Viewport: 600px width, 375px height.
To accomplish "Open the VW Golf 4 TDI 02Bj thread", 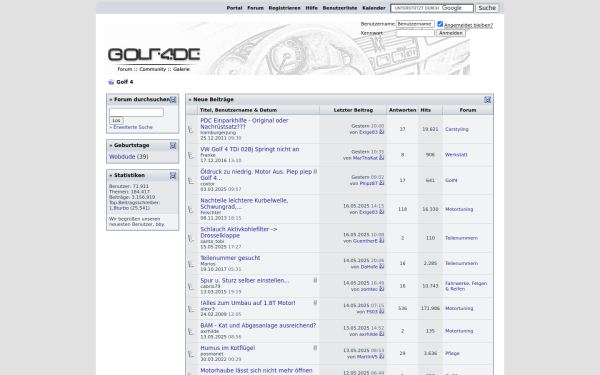I will (249, 149).
